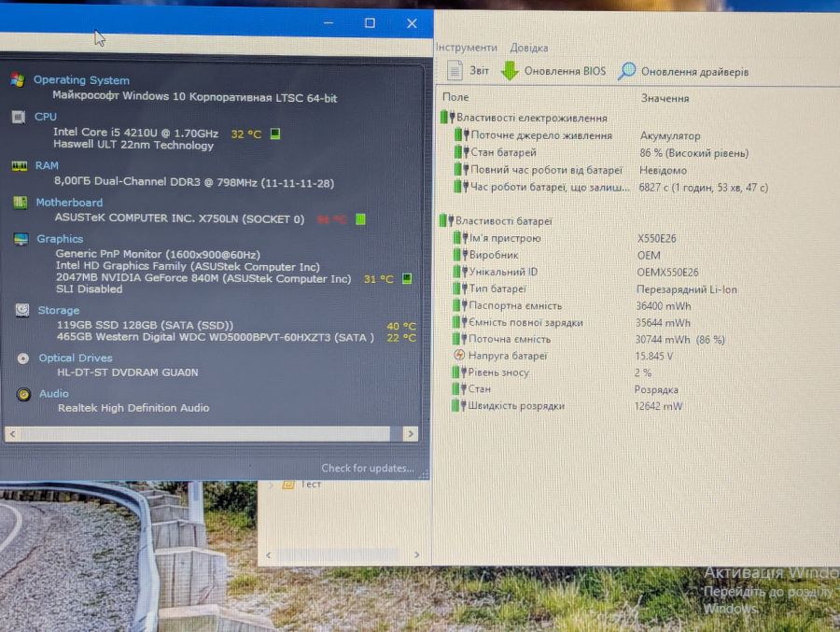Open the Optical Drives section link
The image size is (840, 632).
75,358
